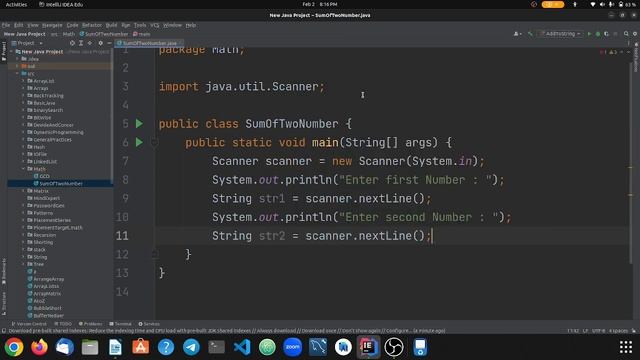Collapse the Math package node
Image resolution: width=640 pixels, height=360 pixels.
[23, 169]
